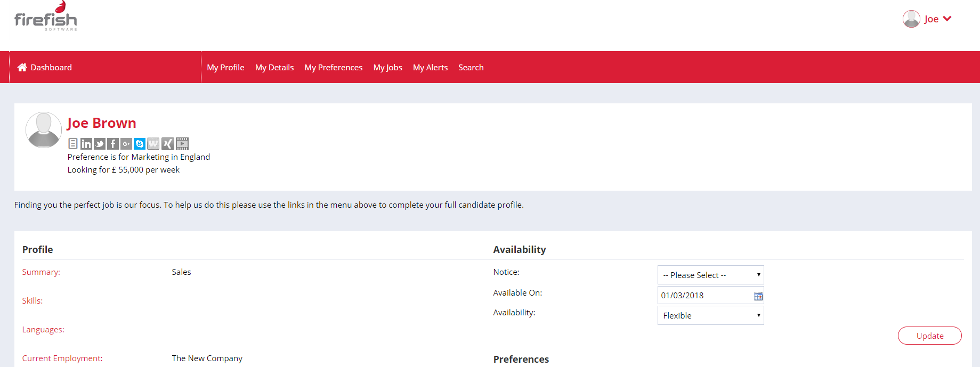
Task: Open the My Profile menu
Action: [225, 68]
